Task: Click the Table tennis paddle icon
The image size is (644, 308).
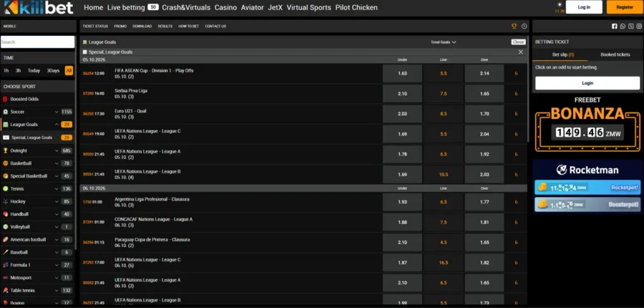Action: [5, 290]
